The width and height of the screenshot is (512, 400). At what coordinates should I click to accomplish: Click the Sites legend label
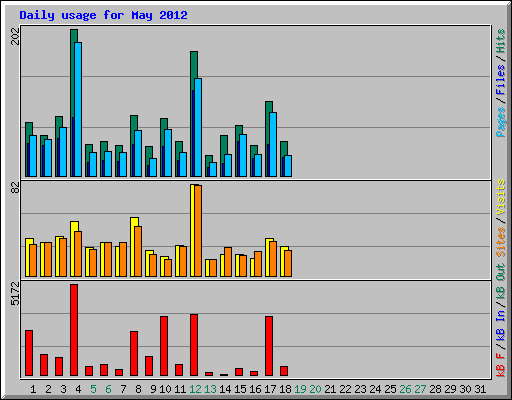(x=501, y=242)
